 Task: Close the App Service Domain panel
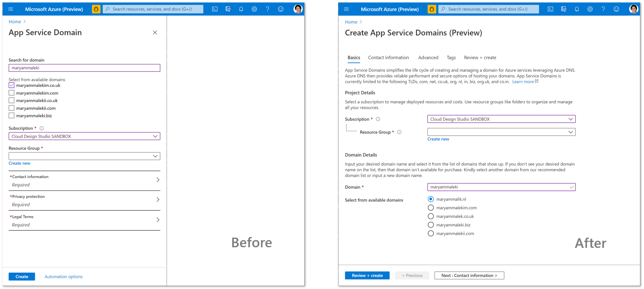point(155,32)
